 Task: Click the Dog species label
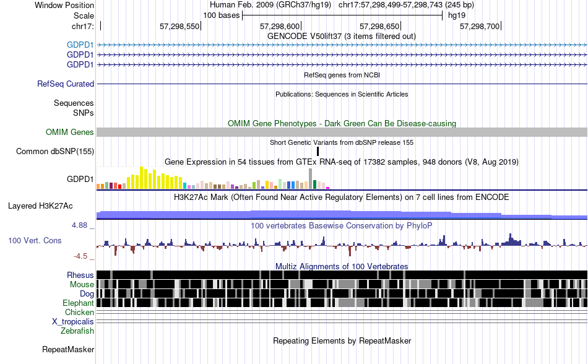click(x=87, y=294)
